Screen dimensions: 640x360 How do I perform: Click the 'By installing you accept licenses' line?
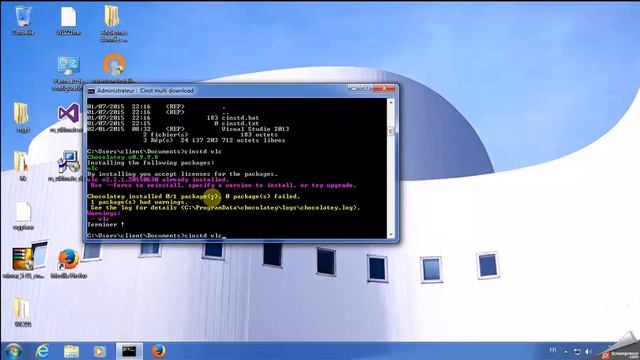(182, 174)
